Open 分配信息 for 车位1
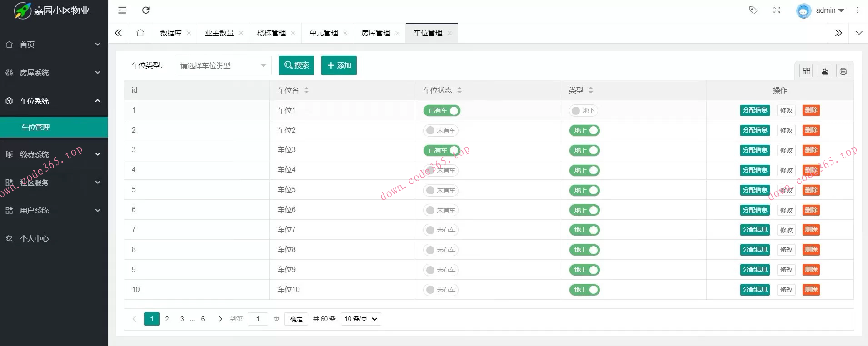The height and width of the screenshot is (346, 868). pyautogui.click(x=755, y=110)
